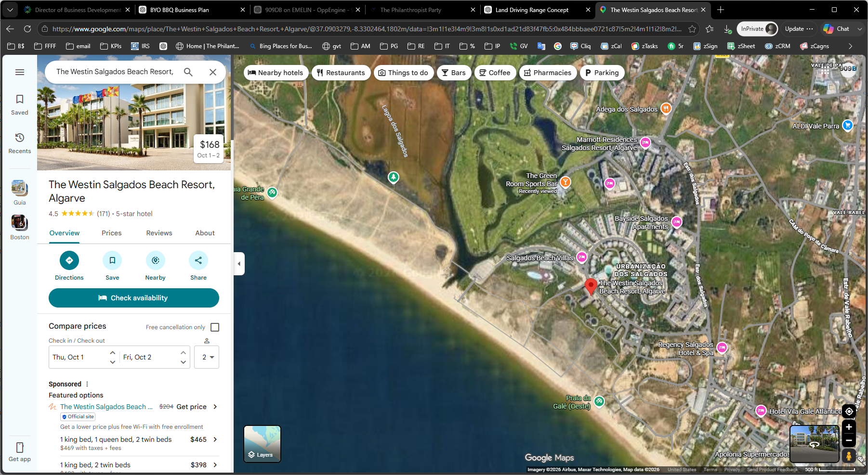Collapse the side panel arrow
868x475 pixels.
coord(239,264)
